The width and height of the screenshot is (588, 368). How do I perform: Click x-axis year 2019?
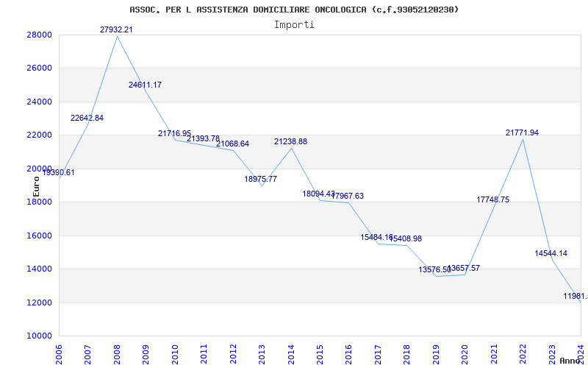[x=436, y=355]
